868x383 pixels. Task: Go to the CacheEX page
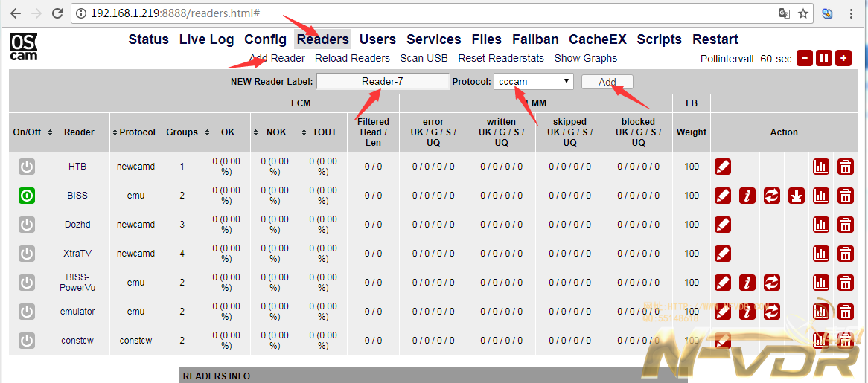(597, 39)
